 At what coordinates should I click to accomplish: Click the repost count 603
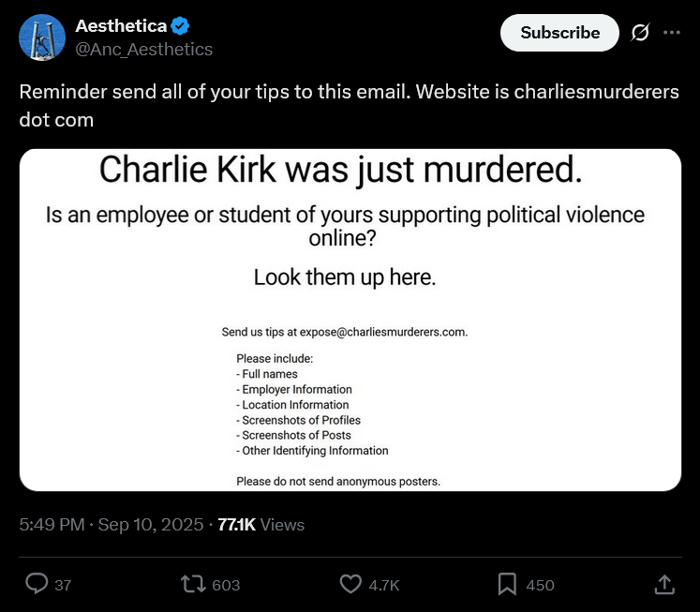pos(226,585)
